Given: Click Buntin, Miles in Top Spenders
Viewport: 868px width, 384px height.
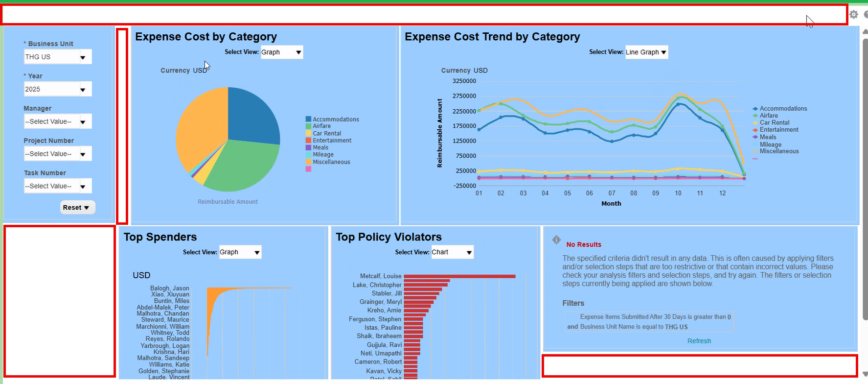Looking at the screenshot, I should (x=171, y=301).
